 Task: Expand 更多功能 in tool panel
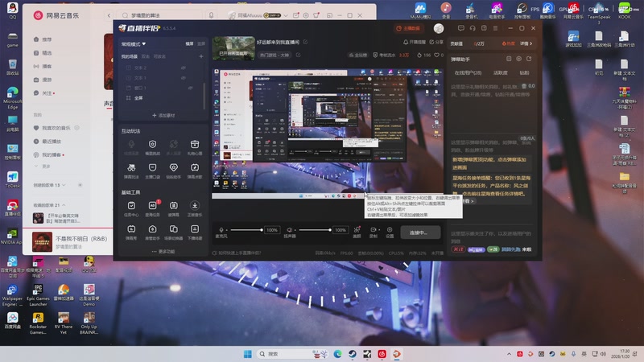tap(163, 251)
